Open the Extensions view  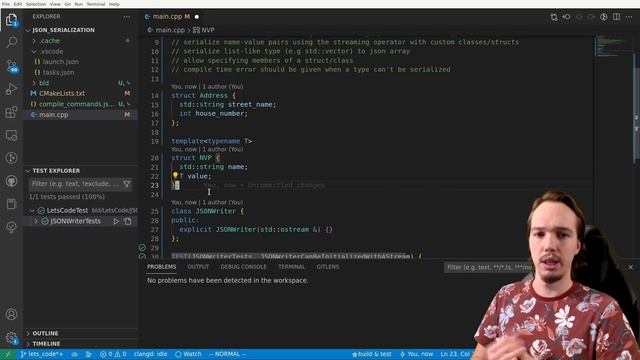point(11,112)
